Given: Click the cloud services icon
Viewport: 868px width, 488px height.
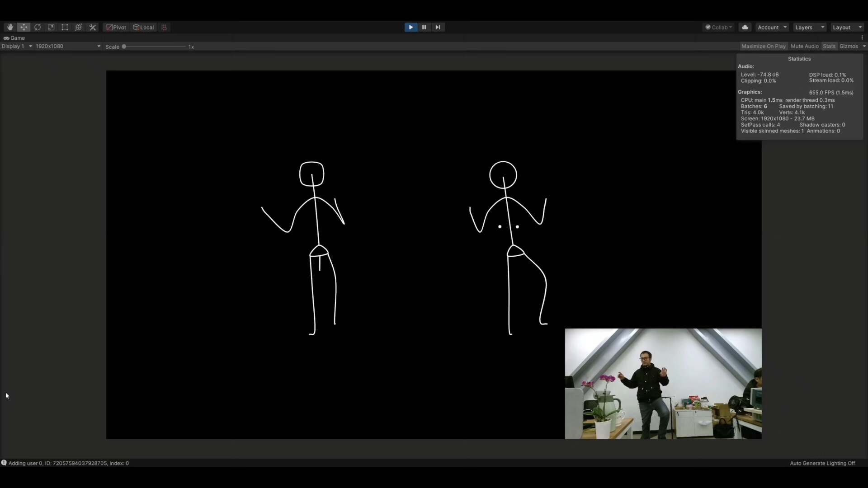Looking at the screenshot, I should coord(745,27).
